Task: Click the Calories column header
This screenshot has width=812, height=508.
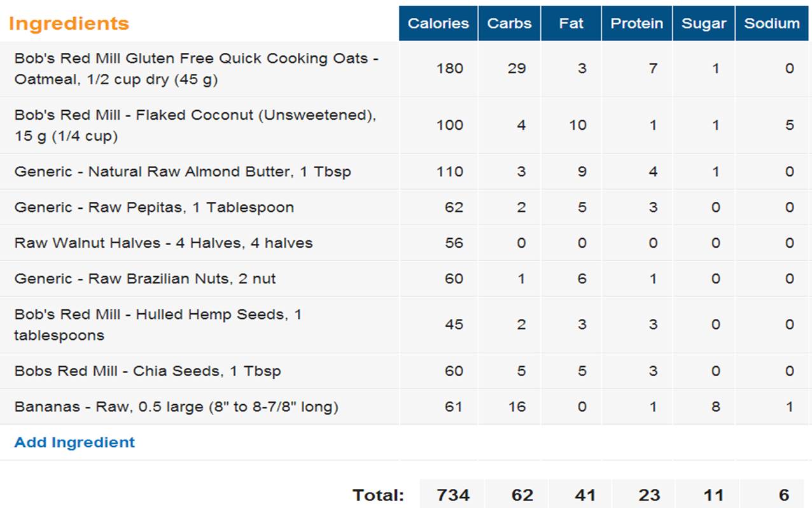Action: coord(438,24)
